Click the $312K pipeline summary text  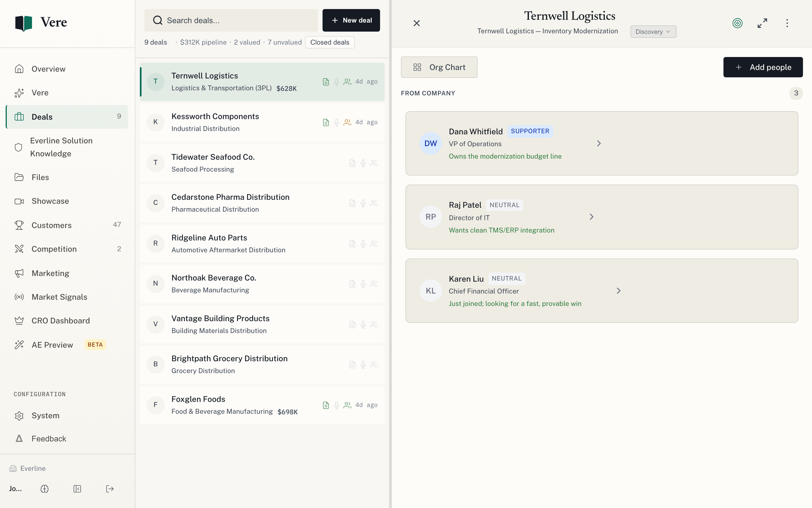pos(203,42)
